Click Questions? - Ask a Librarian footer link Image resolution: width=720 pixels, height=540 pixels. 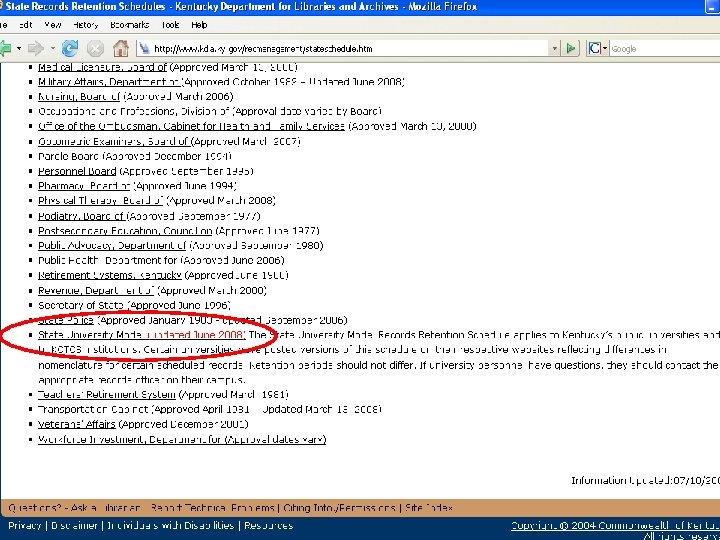point(74,508)
